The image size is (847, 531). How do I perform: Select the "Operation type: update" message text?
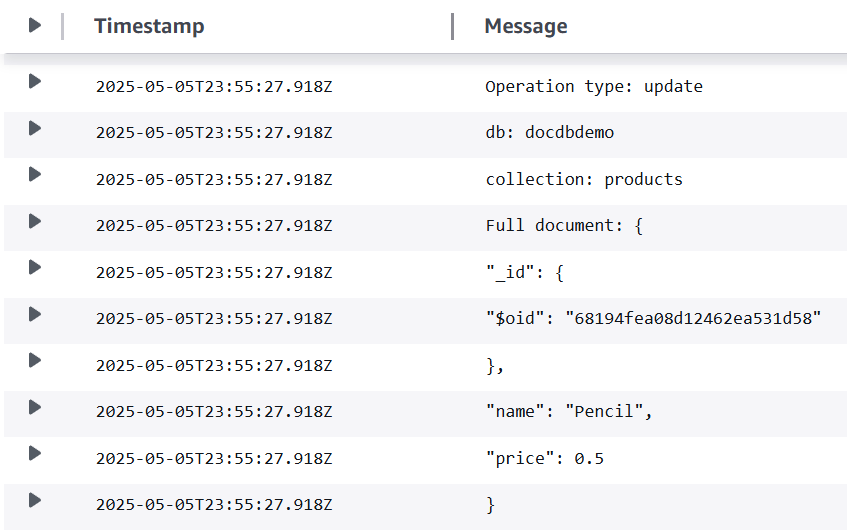point(594,87)
